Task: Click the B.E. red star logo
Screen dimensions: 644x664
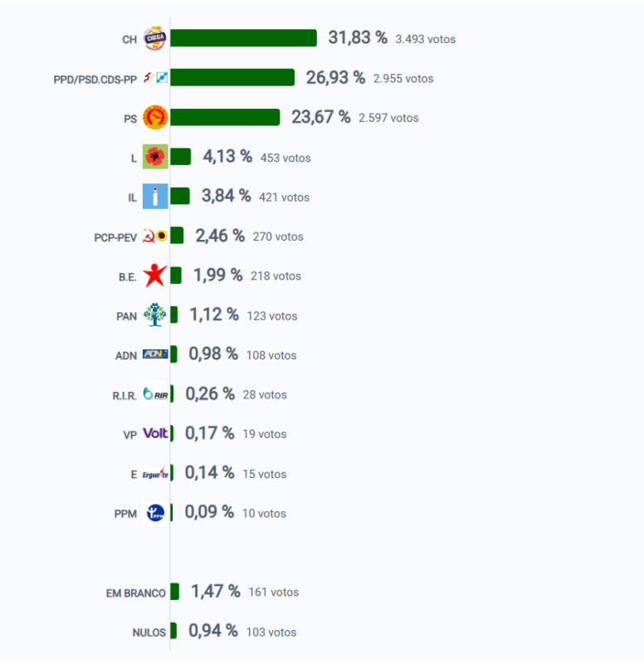Action: (155, 276)
